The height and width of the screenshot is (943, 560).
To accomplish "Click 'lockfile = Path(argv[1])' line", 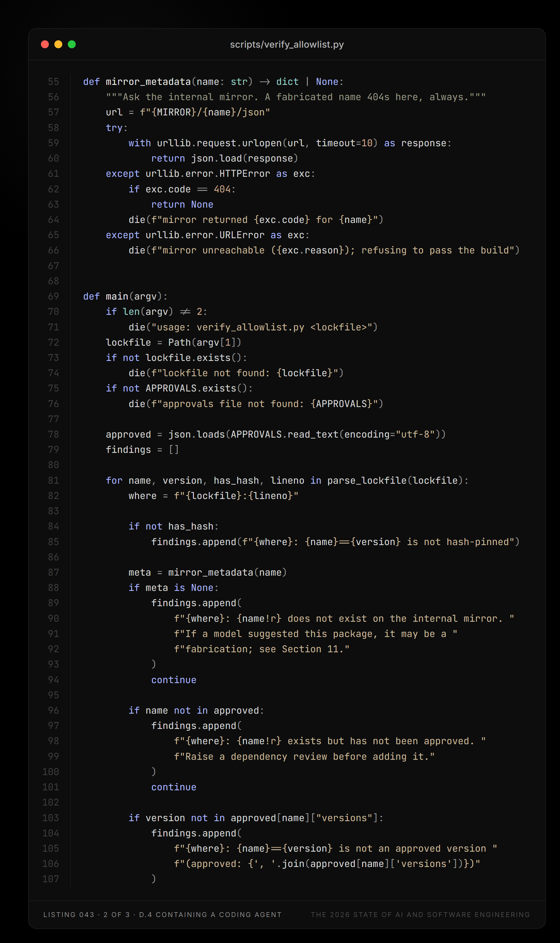I will tap(173, 342).
